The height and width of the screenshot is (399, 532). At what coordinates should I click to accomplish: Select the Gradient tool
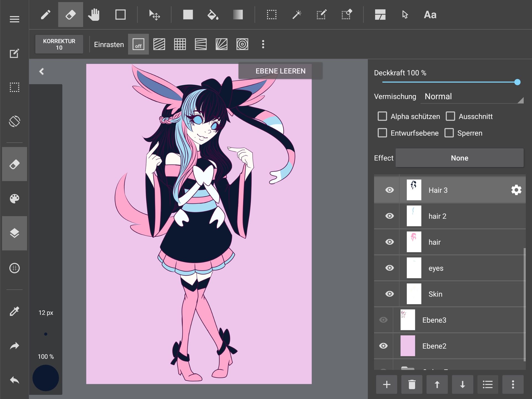click(238, 15)
